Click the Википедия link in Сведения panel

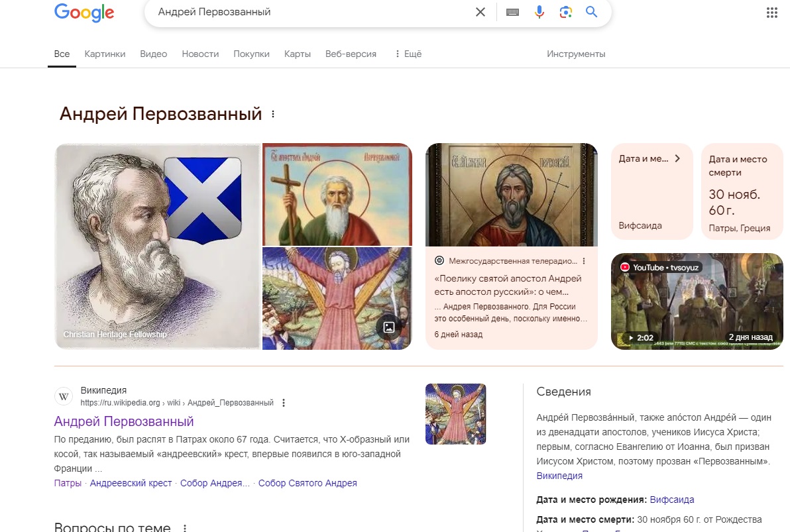coord(559,476)
